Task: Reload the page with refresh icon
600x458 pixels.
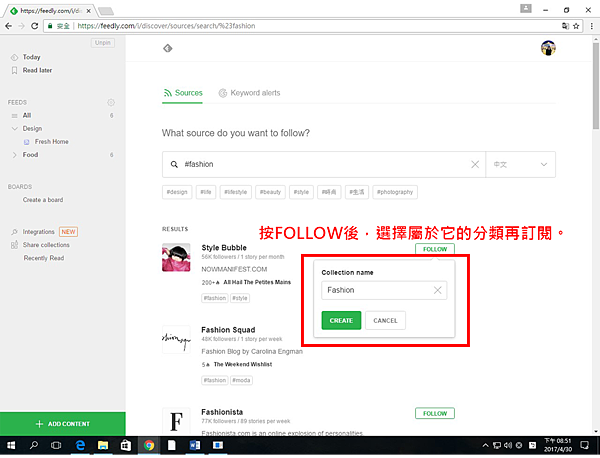Action: click(34, 26)
